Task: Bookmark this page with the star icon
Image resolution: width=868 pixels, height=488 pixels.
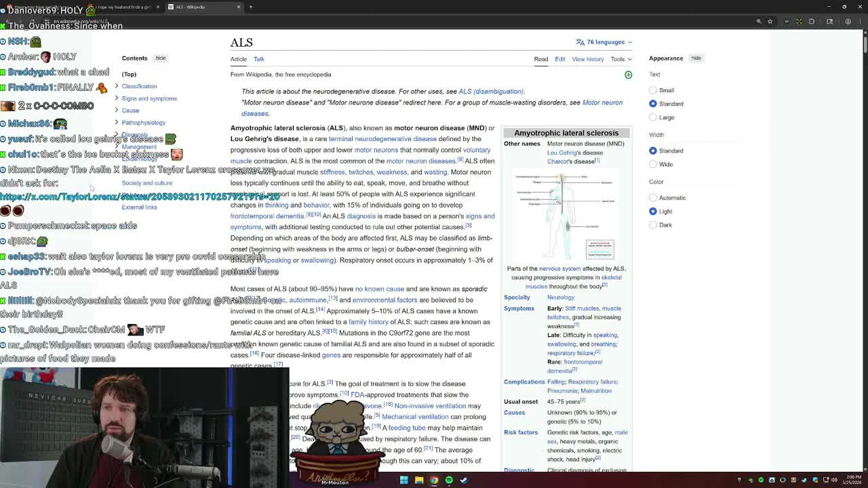Action: pos(770,21)
